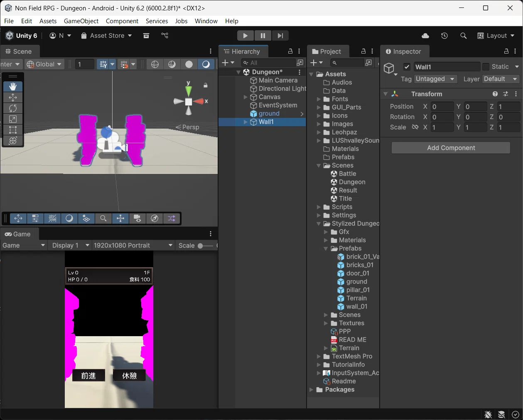Open the Window menu

coord(206,21)
